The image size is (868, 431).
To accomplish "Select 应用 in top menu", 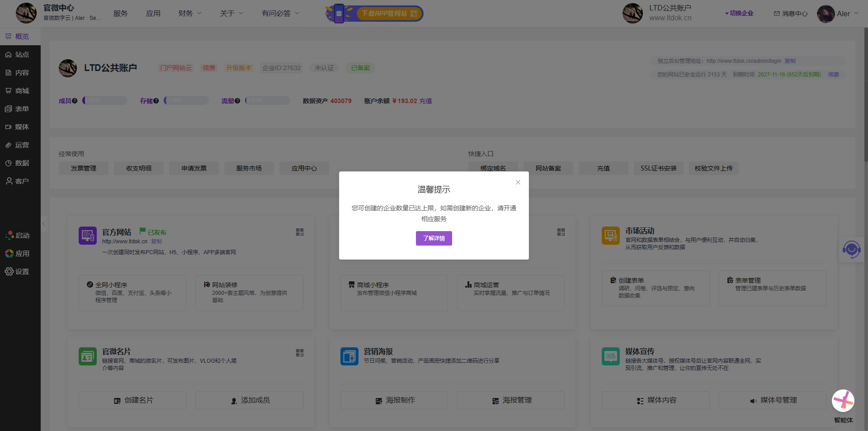I will (153, 14).
